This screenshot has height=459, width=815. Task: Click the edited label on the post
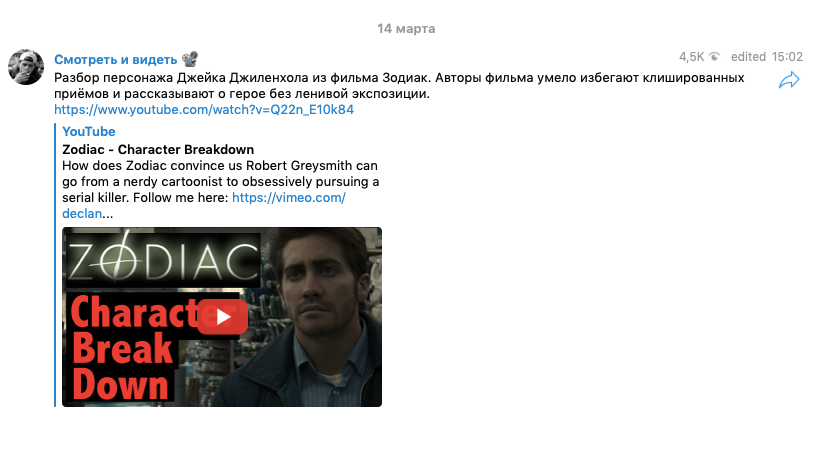[x=748, y=57]
